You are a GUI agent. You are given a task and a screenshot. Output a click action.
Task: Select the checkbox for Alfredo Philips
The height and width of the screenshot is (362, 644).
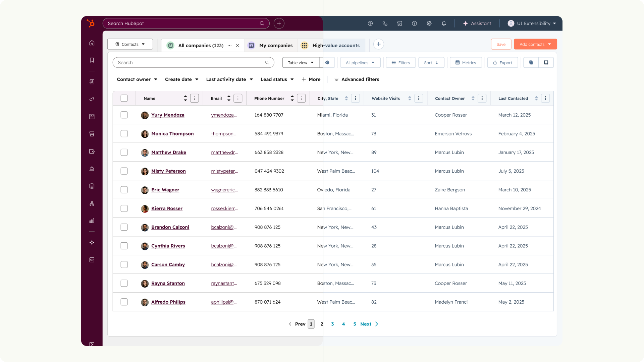(x=124, y=302)
